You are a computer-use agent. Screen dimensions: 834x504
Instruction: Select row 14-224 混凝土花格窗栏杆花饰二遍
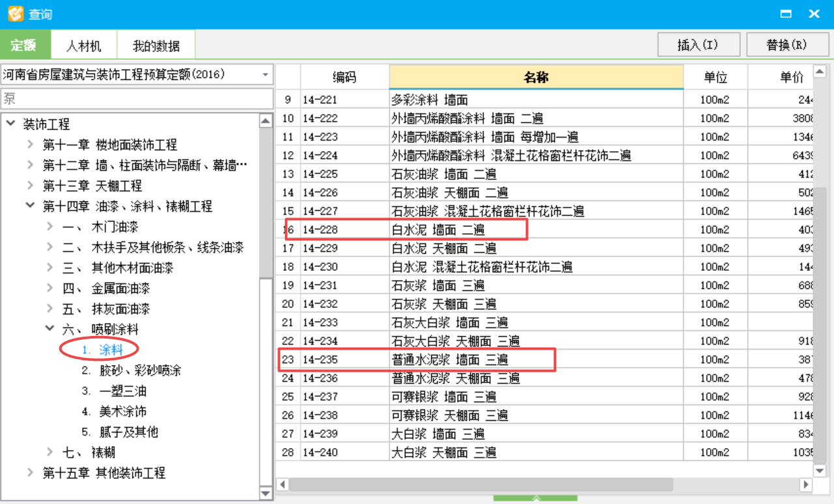coord(545,156)
